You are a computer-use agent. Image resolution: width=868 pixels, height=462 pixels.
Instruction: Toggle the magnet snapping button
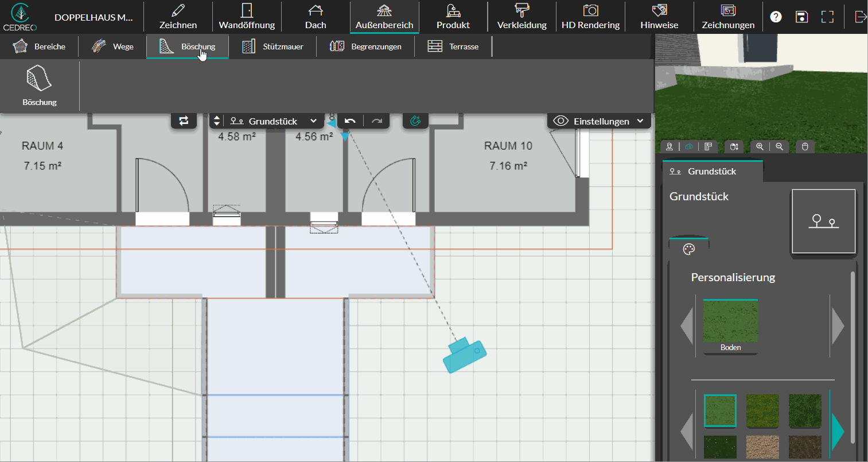(x=416, y=121)
